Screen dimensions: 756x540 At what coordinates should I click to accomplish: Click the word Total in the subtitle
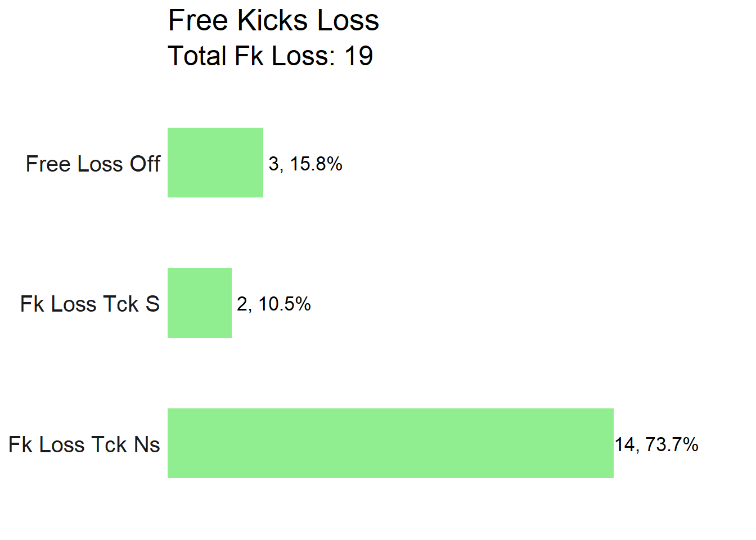tap(197, 56)
